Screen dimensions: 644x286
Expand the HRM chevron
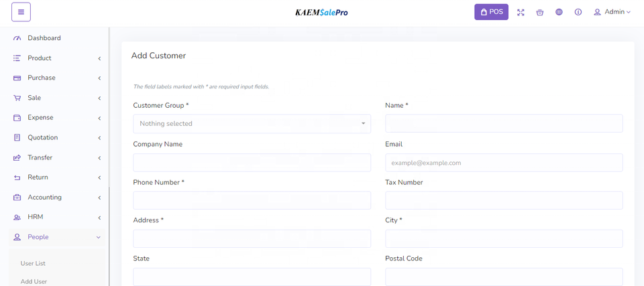click(99, 218)
